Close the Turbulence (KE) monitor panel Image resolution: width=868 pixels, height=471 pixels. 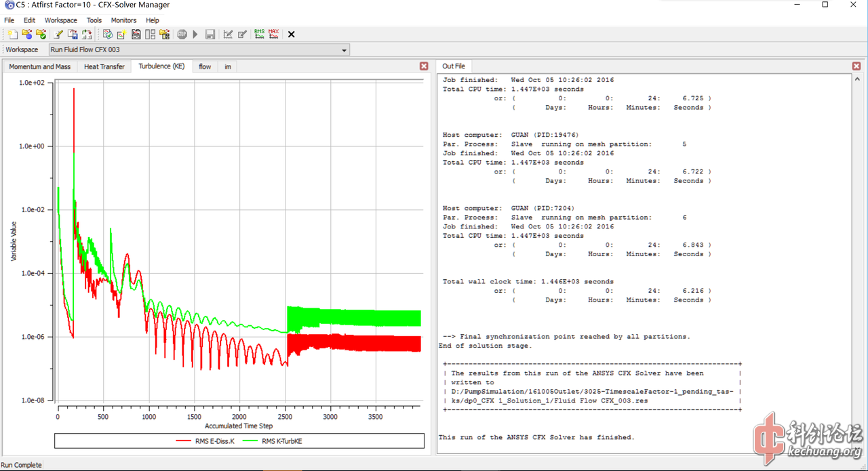point(424,66)
